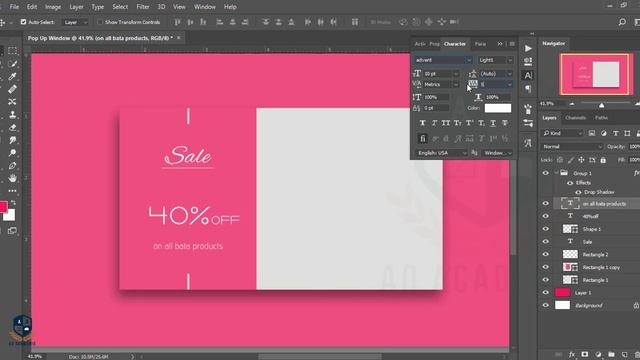Swap foreground and background colors
Screen dimensions: 640x360
point(13,202)
